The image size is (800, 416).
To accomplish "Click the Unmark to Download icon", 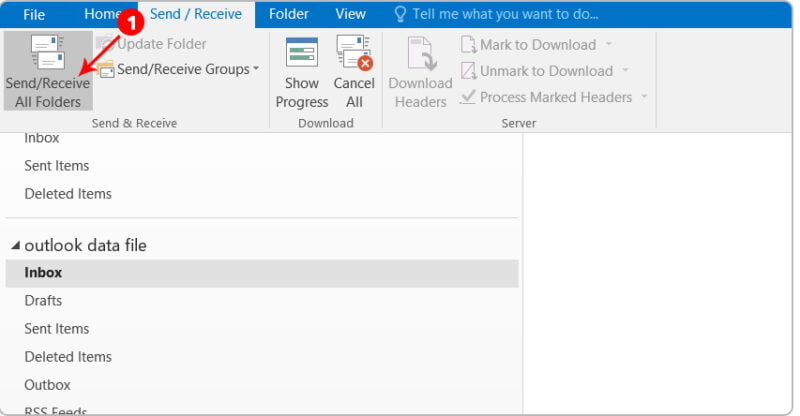I will click(468, 71).
